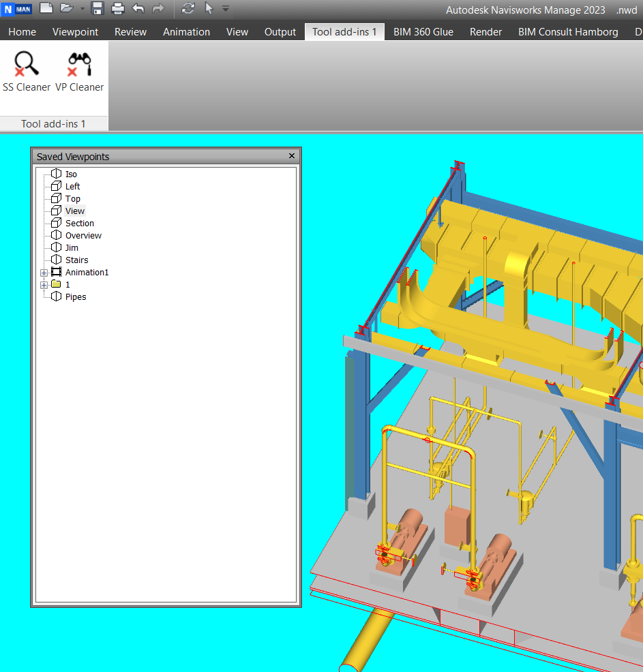Image resolution: width=643 pixels, height=672 pixels.
Task: Open a file with folder icon
Action: (x=66, y=9)
